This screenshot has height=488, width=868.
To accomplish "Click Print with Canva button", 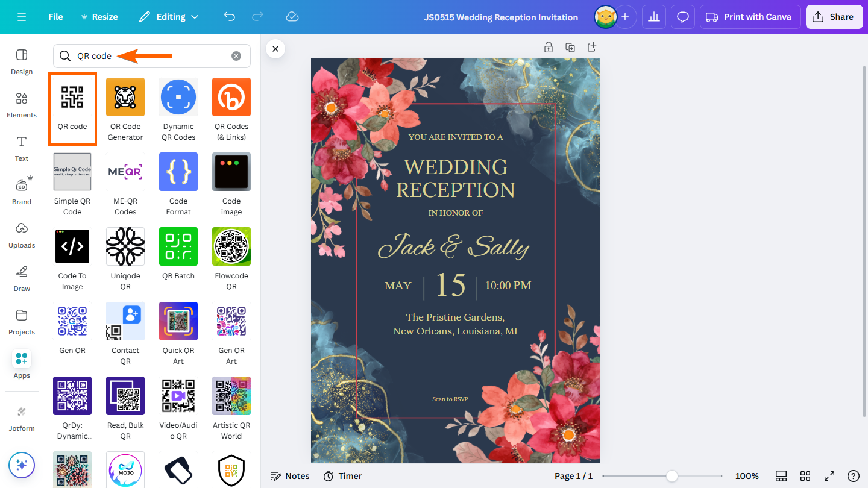I will [x=750, y=17].
